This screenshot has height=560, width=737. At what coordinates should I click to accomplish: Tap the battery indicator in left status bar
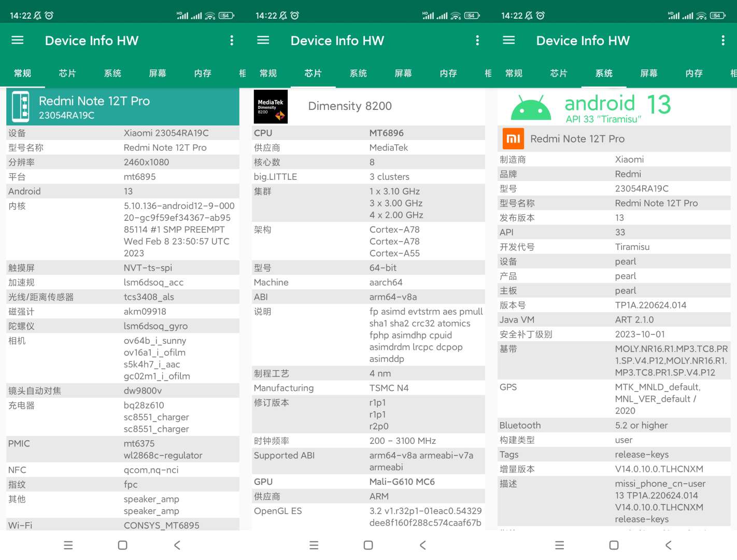pyautogui.click(x=226, y=16)
